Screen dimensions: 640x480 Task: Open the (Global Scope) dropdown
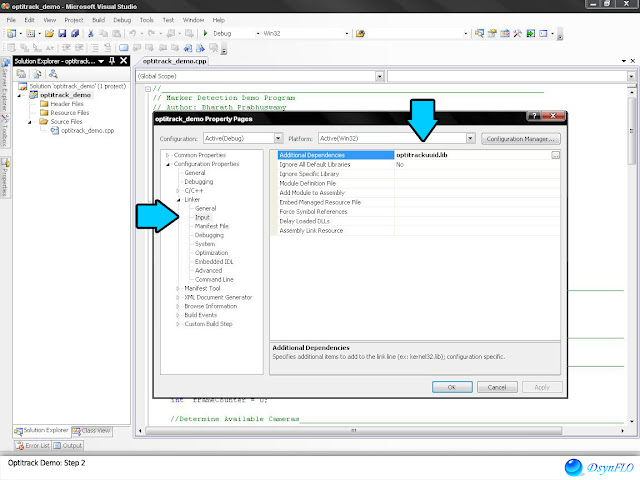380,76
